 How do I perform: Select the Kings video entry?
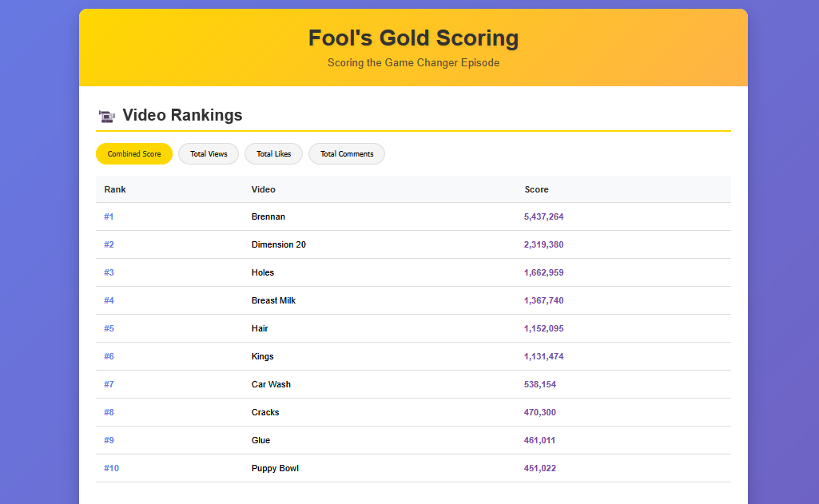pos(263,356)
